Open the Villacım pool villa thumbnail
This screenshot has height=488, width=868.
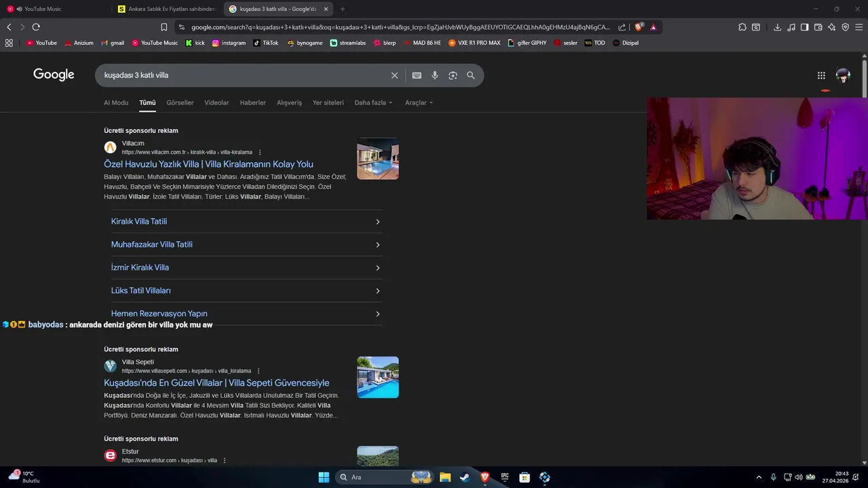click(378, 159)
